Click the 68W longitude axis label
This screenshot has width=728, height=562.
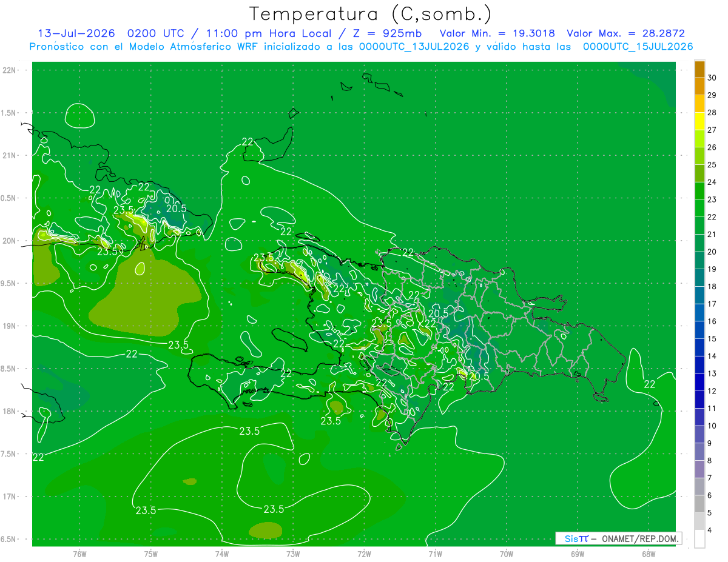[649, 554]
